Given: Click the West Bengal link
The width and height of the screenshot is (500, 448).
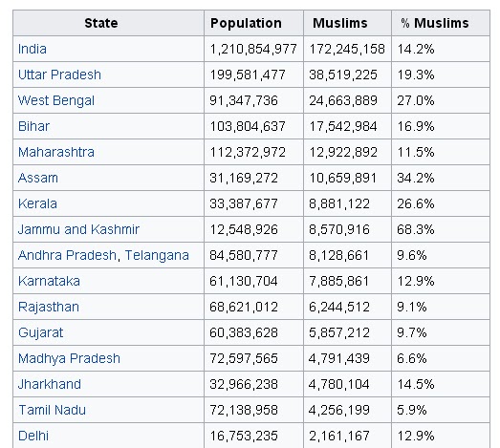Looking at the screenshot, I should coord(56,100).
